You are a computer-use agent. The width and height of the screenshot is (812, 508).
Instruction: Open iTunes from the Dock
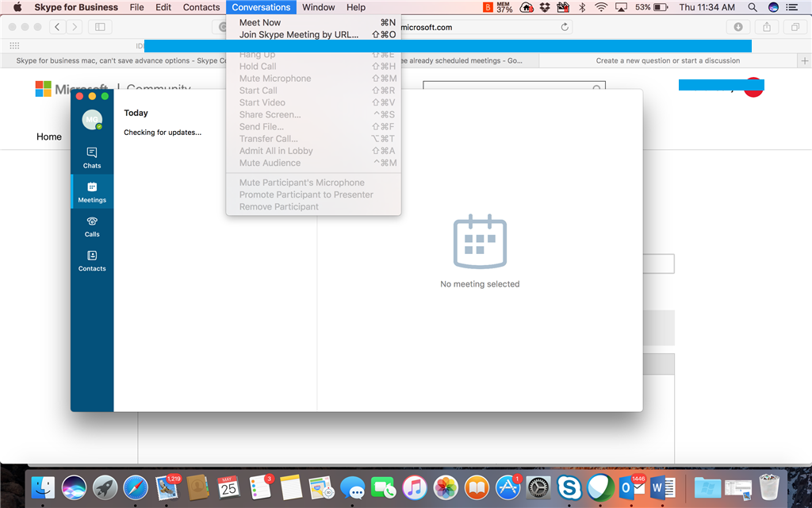point(414,488)
